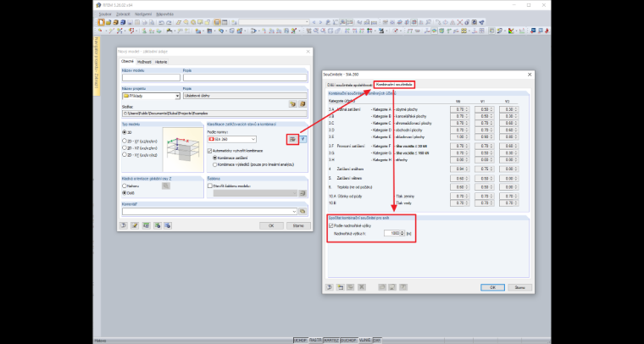Select Dolů for Z axis orientation

125,192
